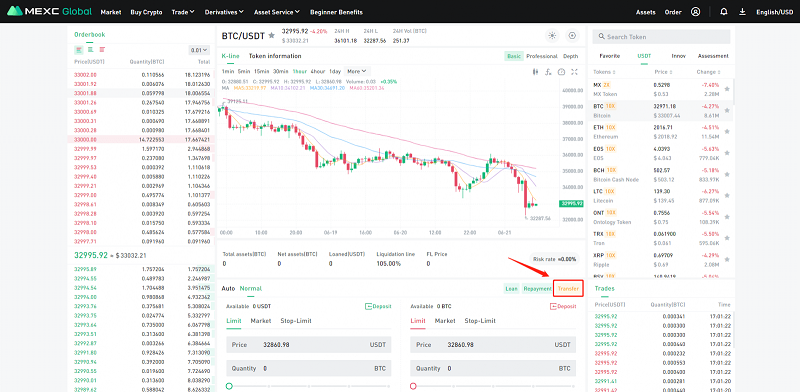Click the Transfer button
The height and width of the screenshot is (392, 800).
click(x=568, y=289)
